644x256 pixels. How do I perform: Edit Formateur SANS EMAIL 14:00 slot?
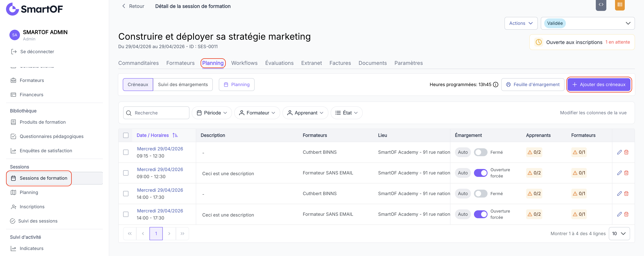pyautogui.click(x=619, y=214)
